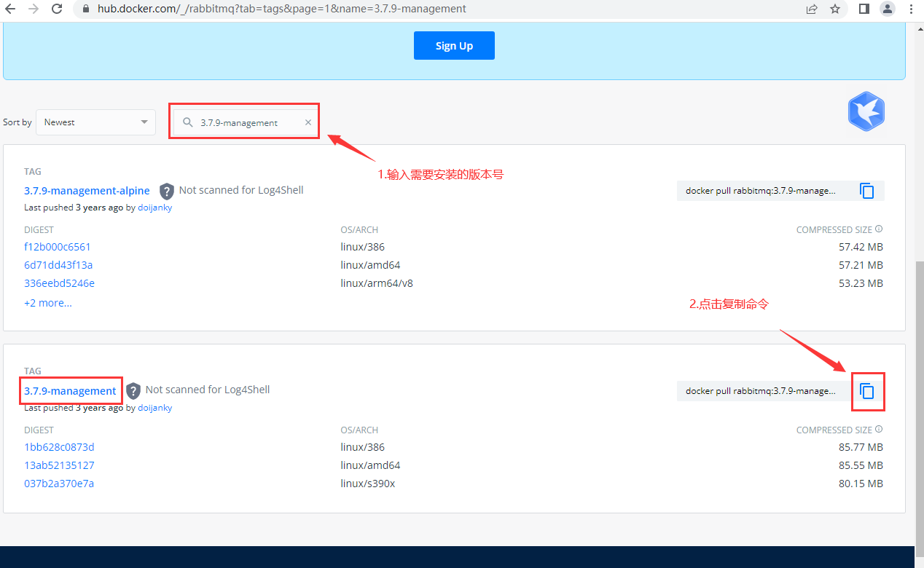
Task: Click the 53.23 MB size value
Action: pyautogui.click(x=861, y=283)
